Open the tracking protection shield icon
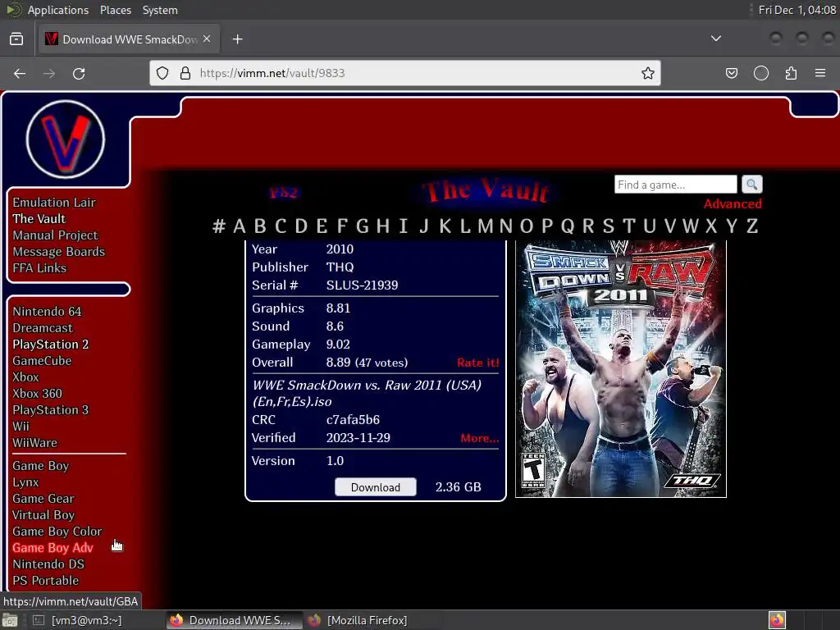The image size is (840, 630). (162, 73)
